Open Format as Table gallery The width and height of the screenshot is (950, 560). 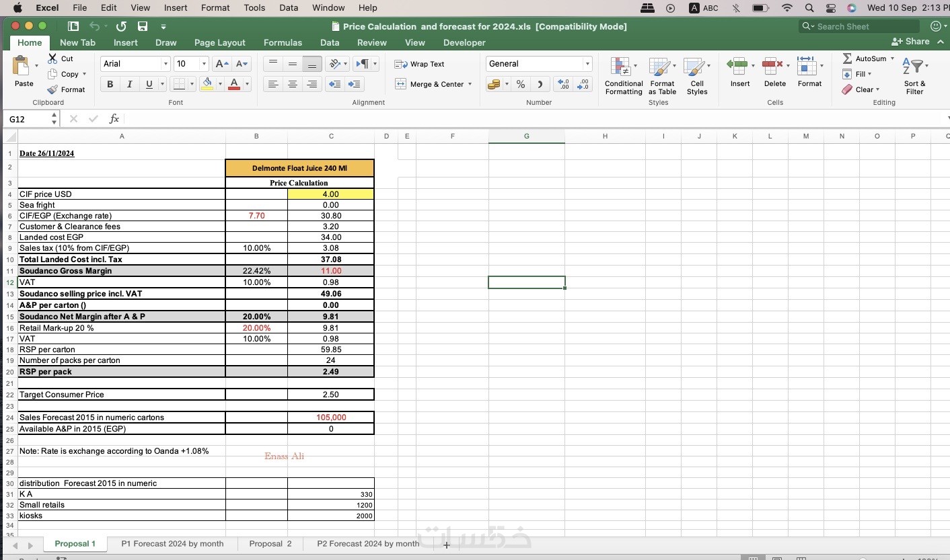click(662, 75)
